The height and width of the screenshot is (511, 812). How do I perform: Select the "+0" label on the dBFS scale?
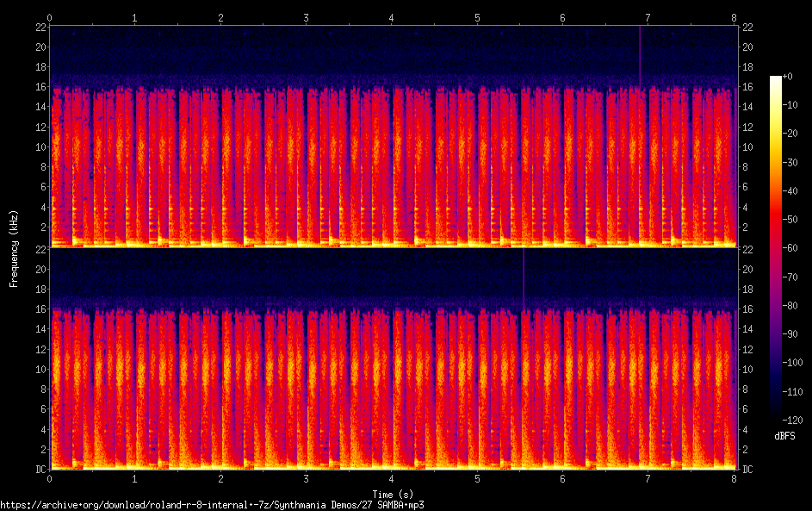coord(787,76)
